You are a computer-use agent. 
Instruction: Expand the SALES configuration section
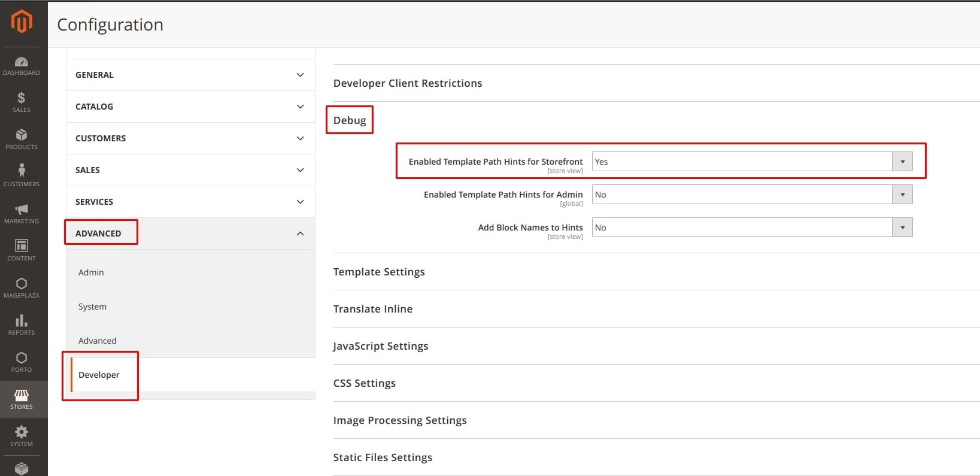190,170
